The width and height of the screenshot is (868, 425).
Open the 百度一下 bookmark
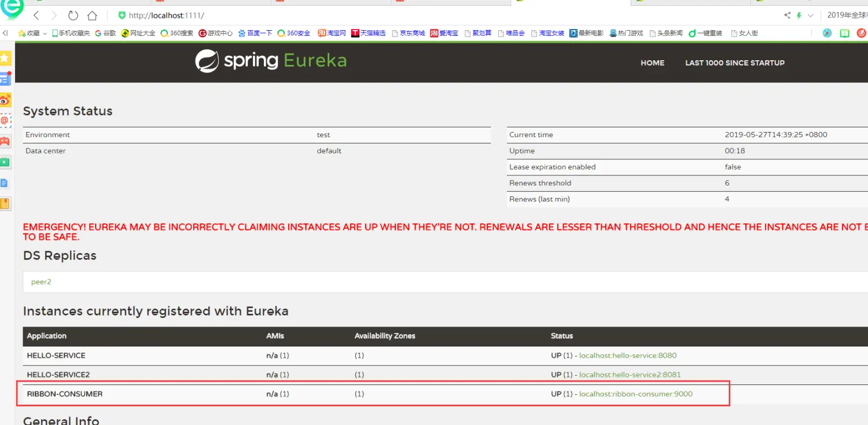(255, 33)
